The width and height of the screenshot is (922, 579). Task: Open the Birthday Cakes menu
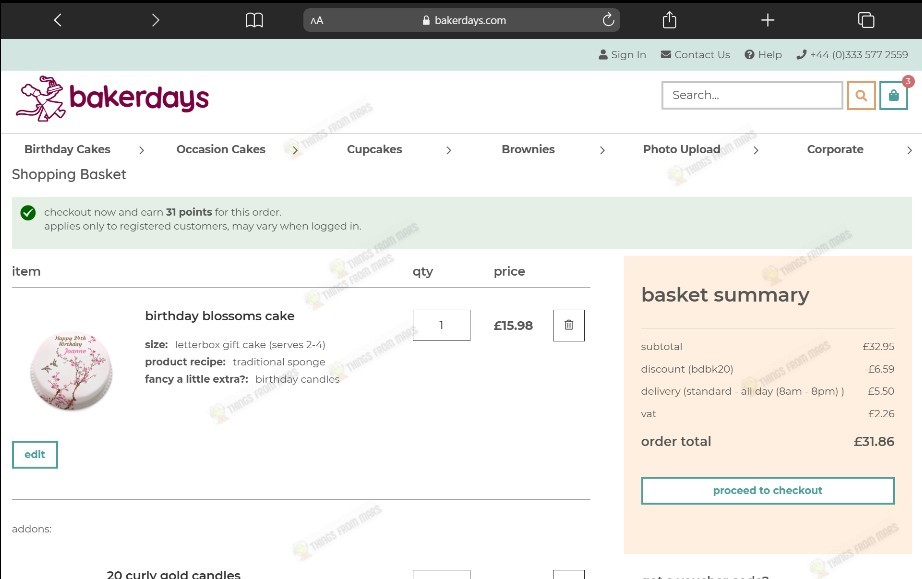pos(67,149)
